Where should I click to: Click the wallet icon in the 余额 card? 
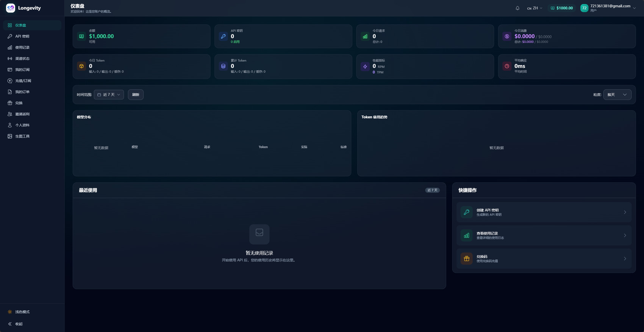pos(81,36)
